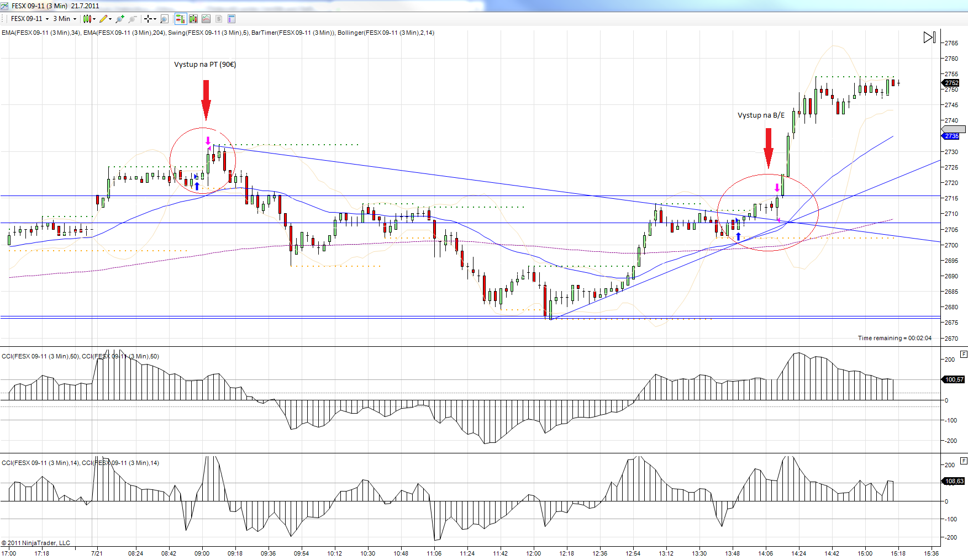Open the FESX 09-11 instrument selector
Image resolution: width=968 pixels, height=560 pixels.
(x=30, y=19)
